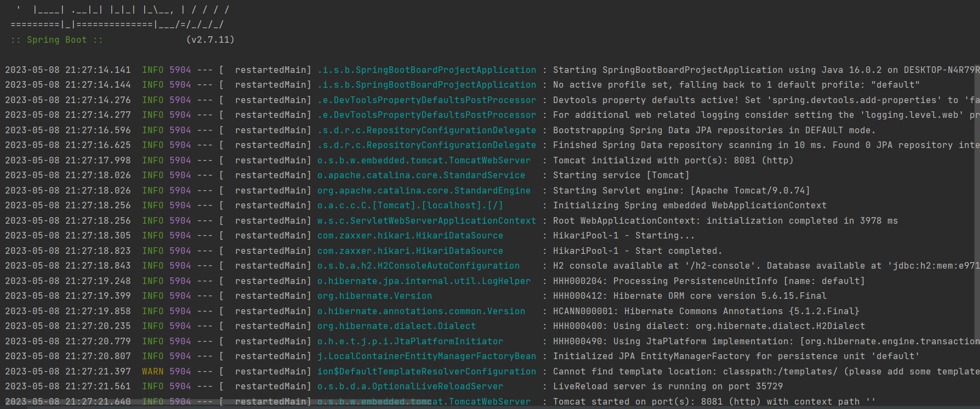Select timestamp '2023-05-08 21:27:16.625'

(x=68, y=145)
